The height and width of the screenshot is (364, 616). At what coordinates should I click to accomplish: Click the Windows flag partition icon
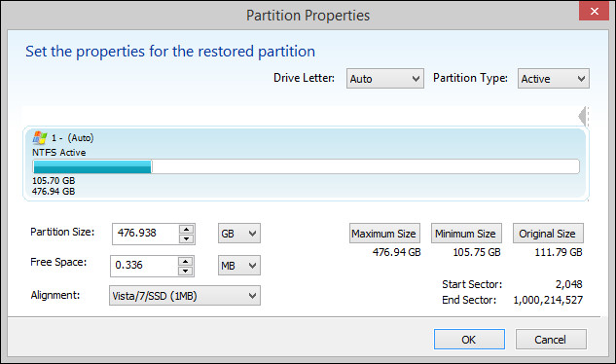[40, 137]
